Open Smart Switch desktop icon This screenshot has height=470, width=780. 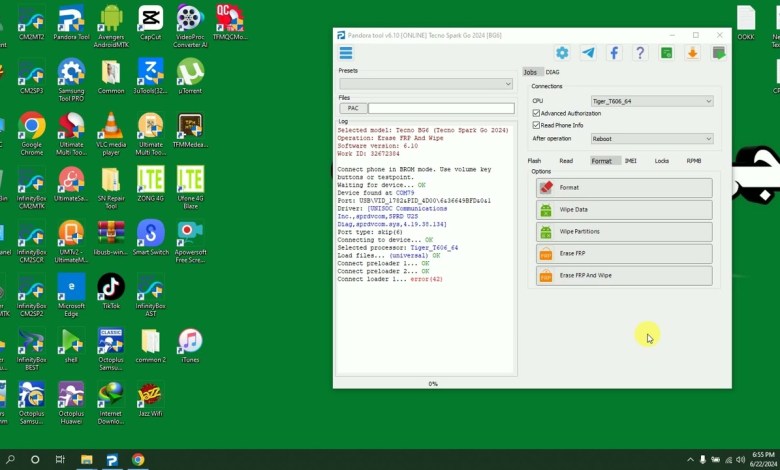coord(150,238)
